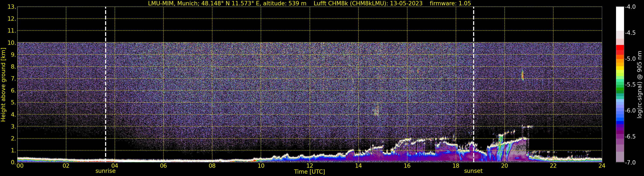Image resolution: width=644 pixels, height=176 pixels.
Task: Click the sunset dashed vertical line
Action: (474, 84)
